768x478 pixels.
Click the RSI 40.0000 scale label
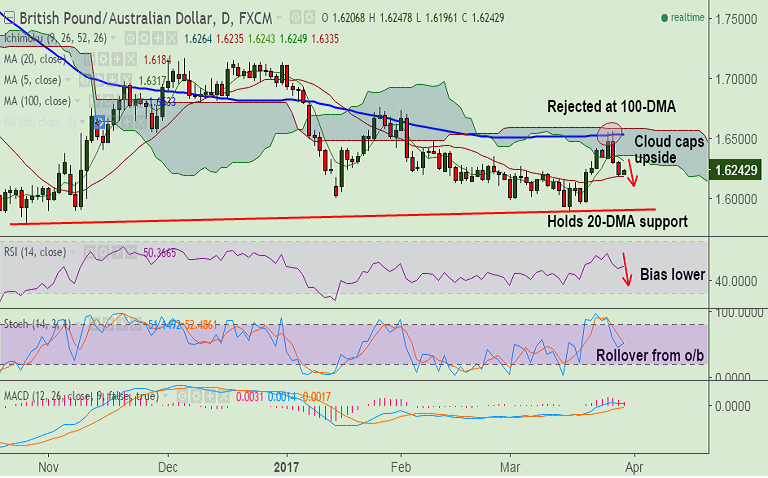[x=736, y=282]
